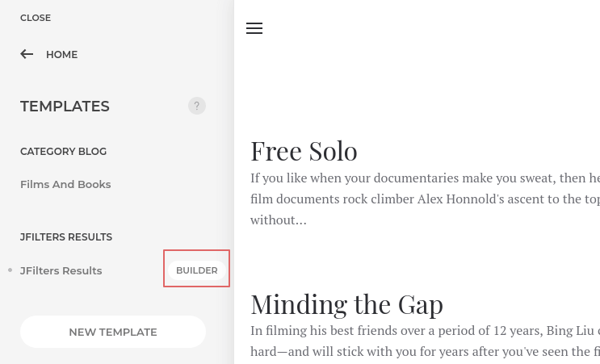The height and width of the screenshot is (364, 600).
Task: Click the TEMPLATES panel title
Action: pos(65,107)
